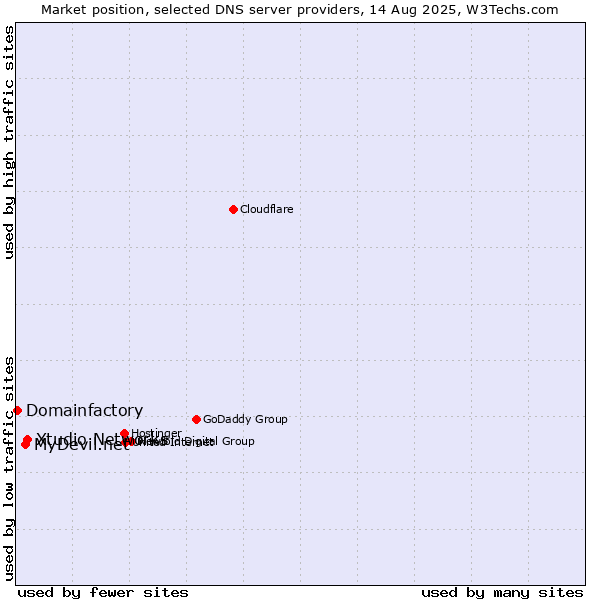
Task: Click the MyDevil.net label text
Action: [82, 445]
